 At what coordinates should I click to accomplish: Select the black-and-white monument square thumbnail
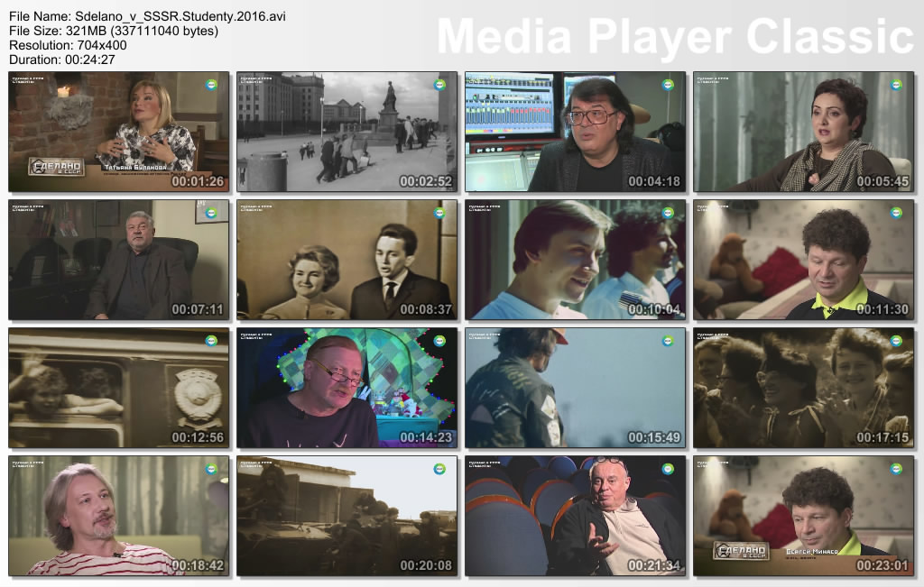pos(347,132)
